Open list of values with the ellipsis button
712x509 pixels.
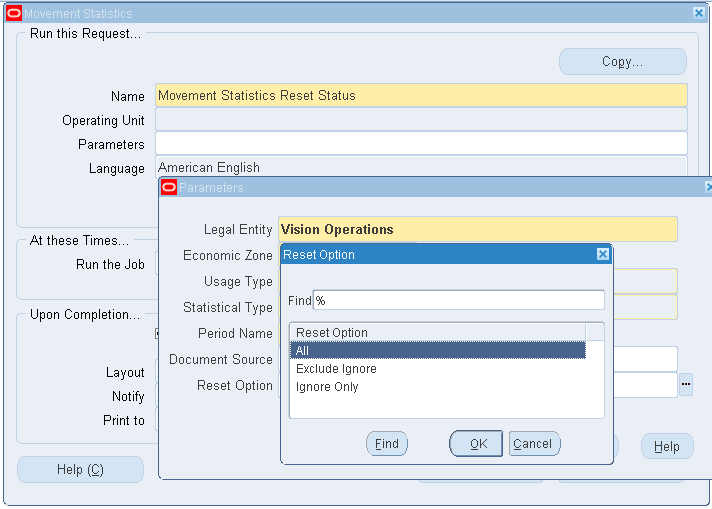686,385
